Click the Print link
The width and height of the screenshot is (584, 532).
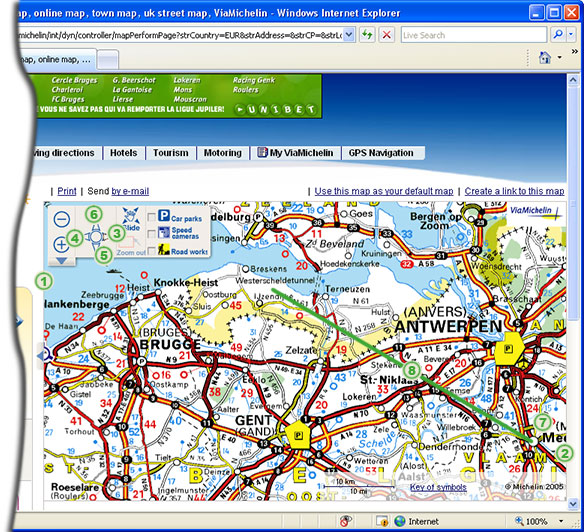(x=67, y=191)
